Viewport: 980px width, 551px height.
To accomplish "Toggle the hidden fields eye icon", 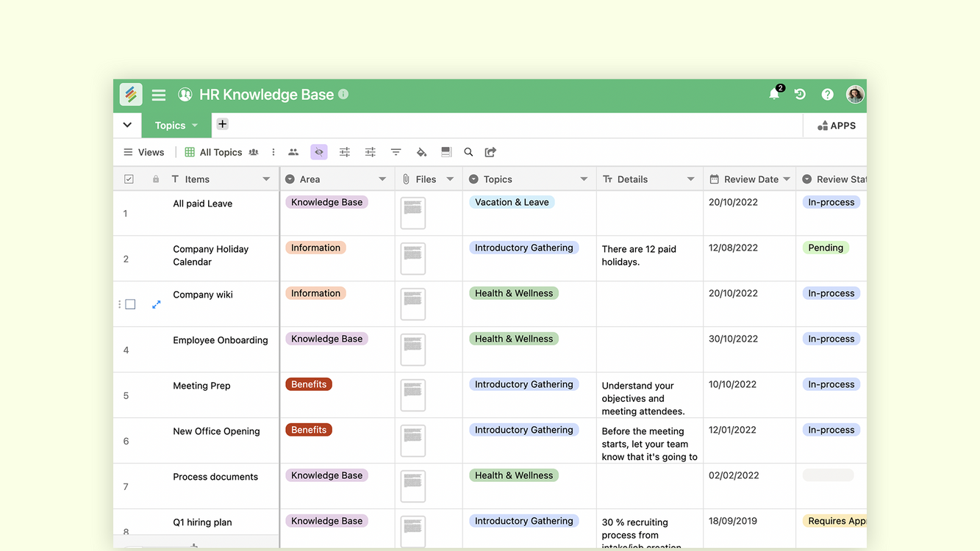I will (318, 152).
